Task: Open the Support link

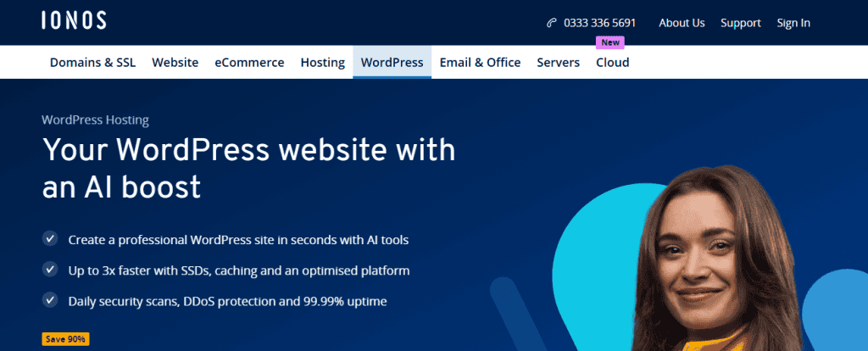Action: [x=741, y=23]
